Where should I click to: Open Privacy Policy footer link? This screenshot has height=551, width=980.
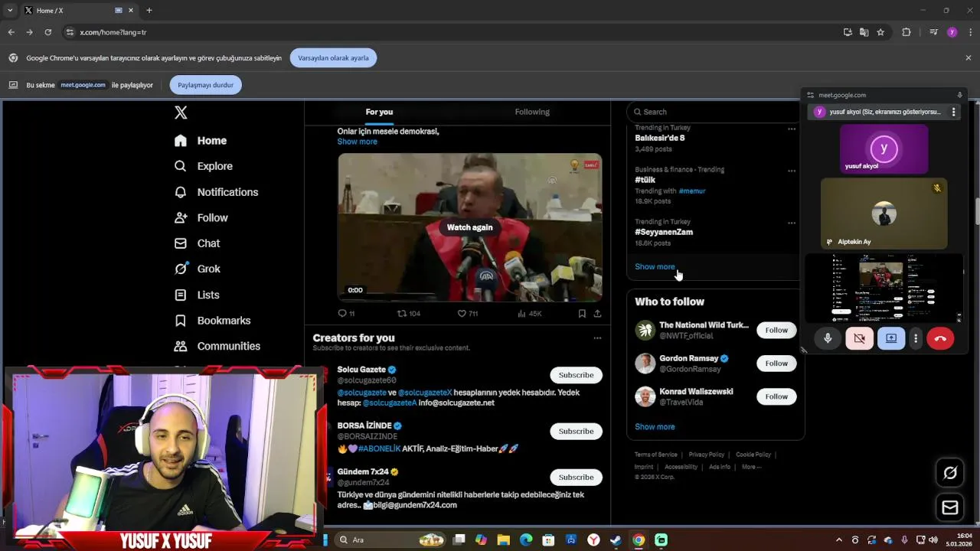tap(706, 455)
